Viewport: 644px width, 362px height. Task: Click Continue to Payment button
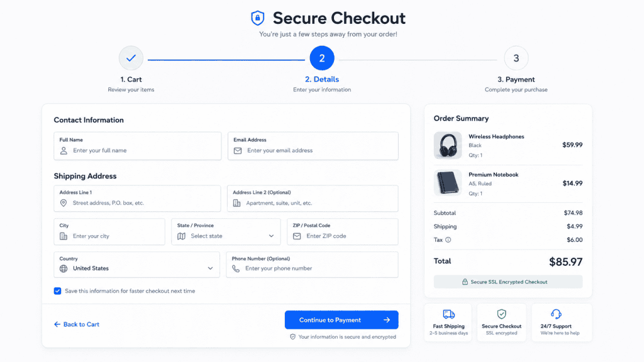341,320
